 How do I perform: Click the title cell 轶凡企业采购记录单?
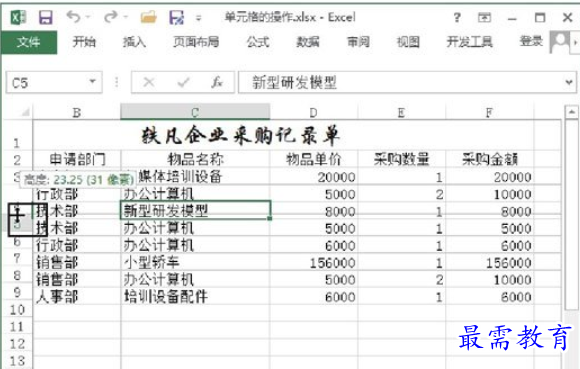point(240,136)
